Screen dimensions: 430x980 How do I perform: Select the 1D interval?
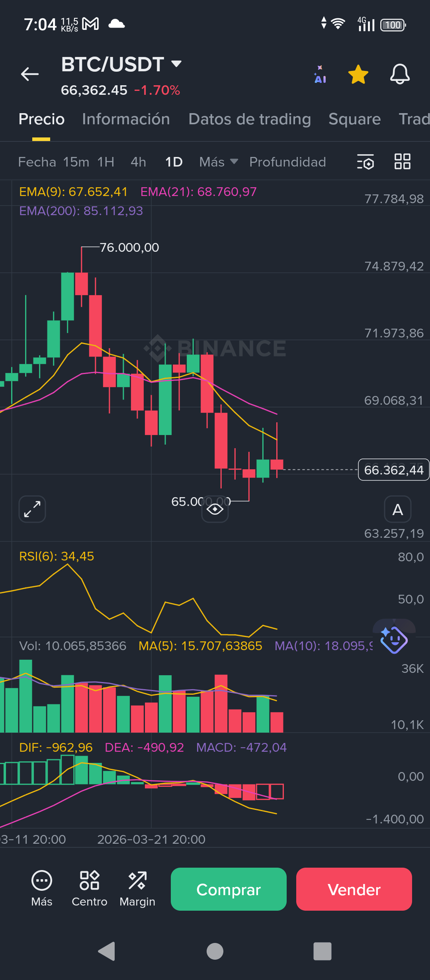pos(174,162)
